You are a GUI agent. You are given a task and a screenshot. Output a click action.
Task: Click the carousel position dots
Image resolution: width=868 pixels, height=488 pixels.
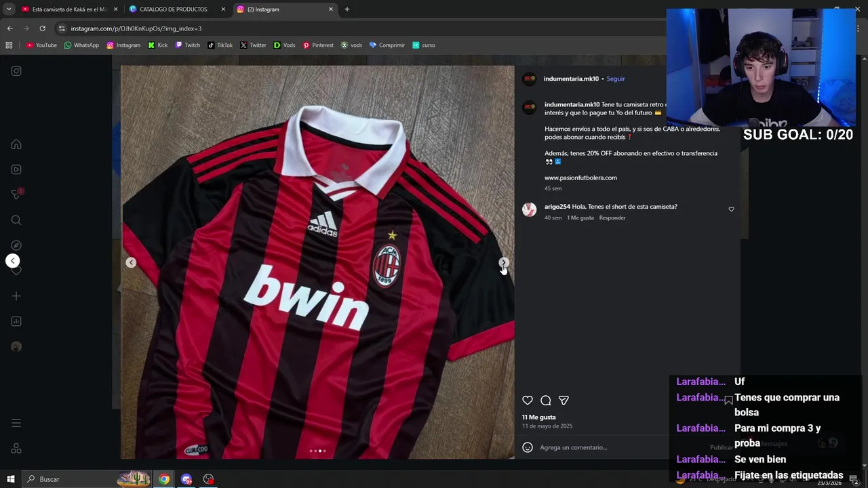click(317, 451)
